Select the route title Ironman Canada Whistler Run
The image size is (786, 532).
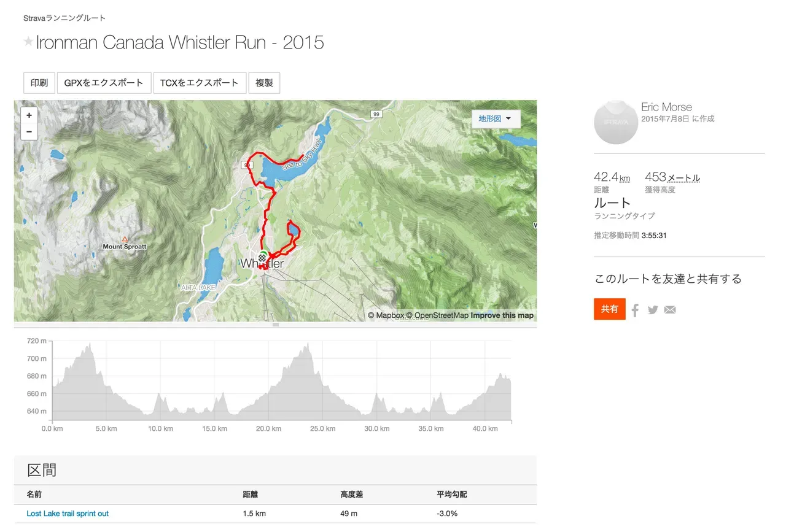click(x=180, y=42)
